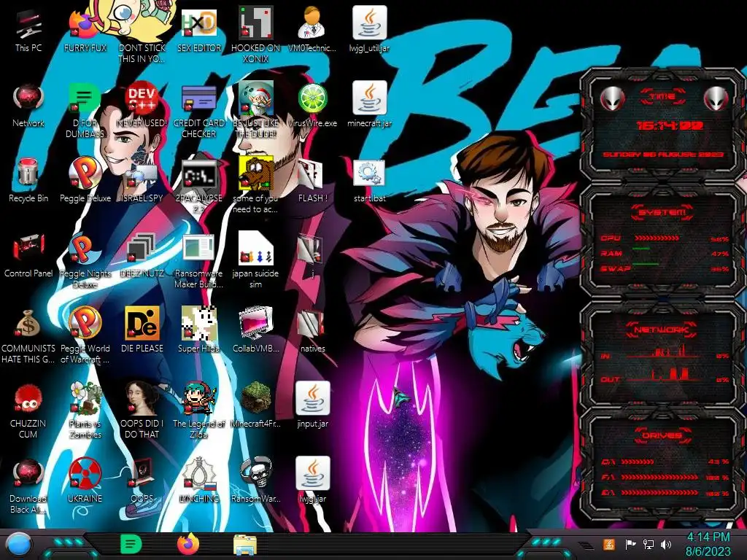The height and width of the screenshot is (560, 747).
Task: Open the green document app in taskbar
Action: pyautogui.click(x=131, y=544)
